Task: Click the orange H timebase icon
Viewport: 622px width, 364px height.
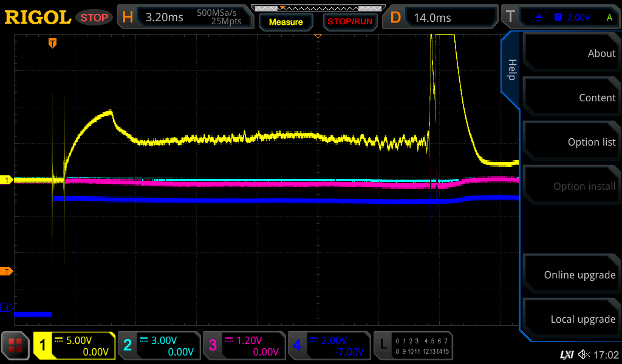Action: pos(128,18)
